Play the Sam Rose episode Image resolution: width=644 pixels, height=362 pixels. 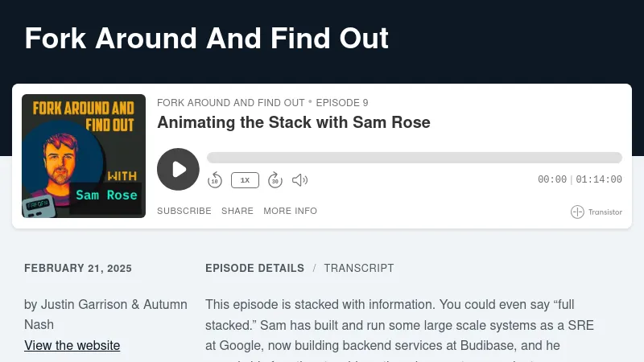pyautogui.click(x=178, y=169)
